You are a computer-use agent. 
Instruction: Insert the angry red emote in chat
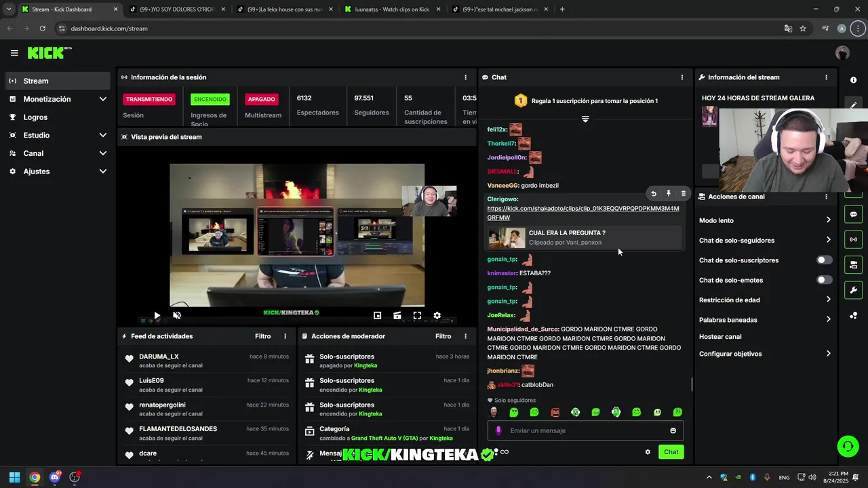tap(555, 412)
